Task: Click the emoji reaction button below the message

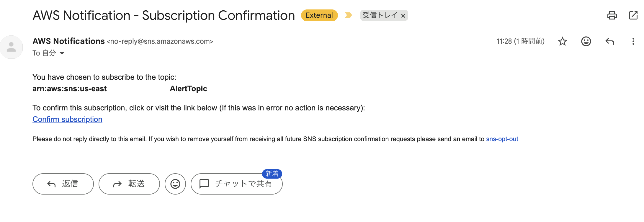Action: (x=175, y=184)
